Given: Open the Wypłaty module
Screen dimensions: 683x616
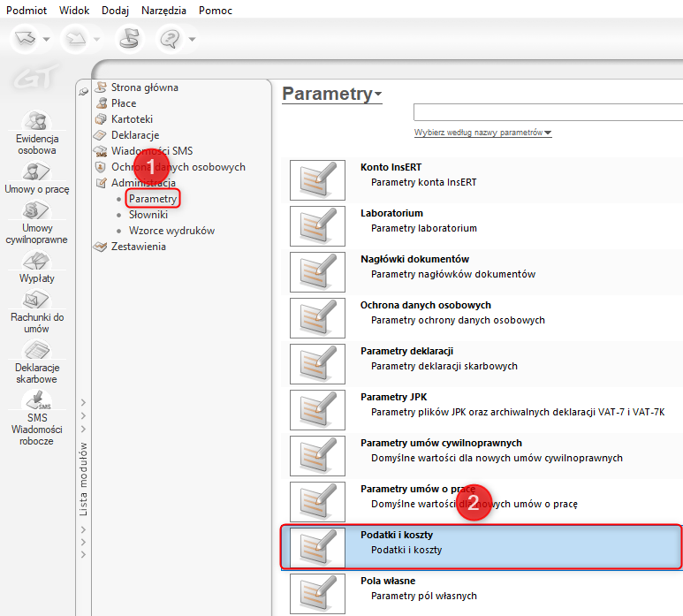Looking at the screenshot, I should tap(37, 268).
